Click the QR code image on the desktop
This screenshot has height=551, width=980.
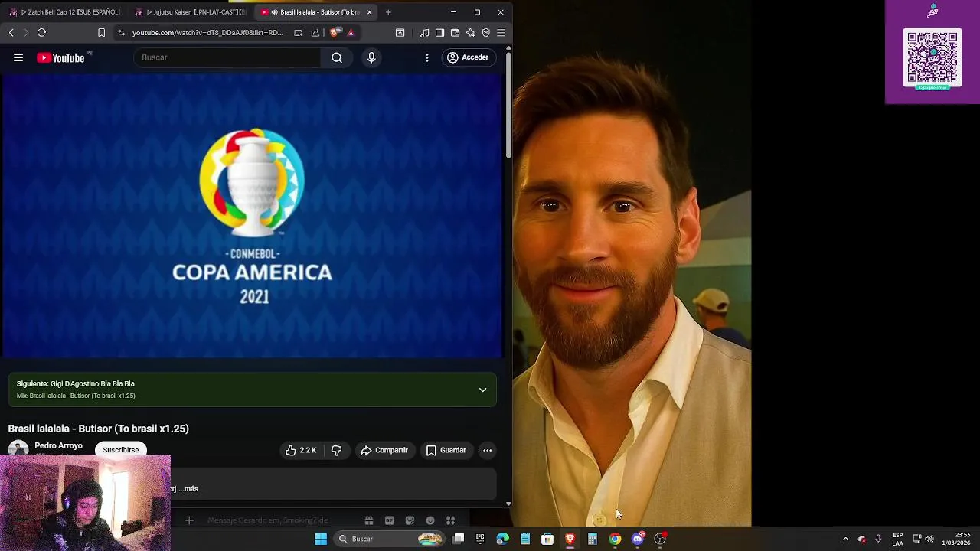pyautogui.click(x=932, y=58)
